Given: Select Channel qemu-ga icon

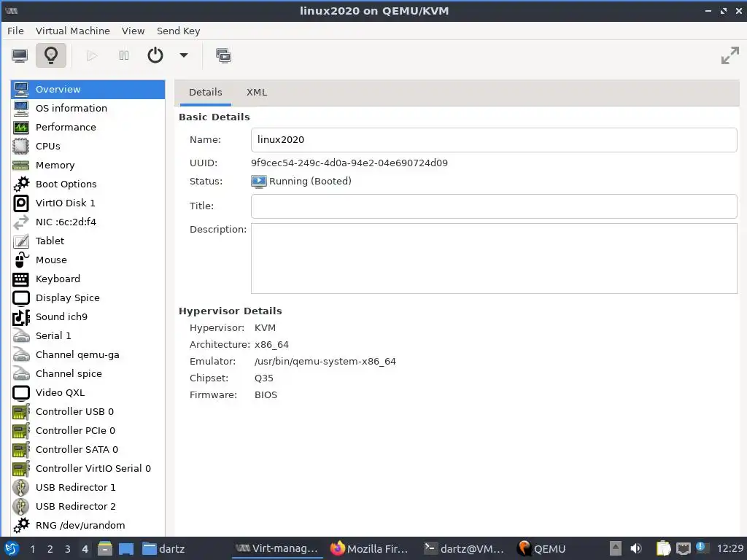Looking at the screenshot, I should [21, 355].
